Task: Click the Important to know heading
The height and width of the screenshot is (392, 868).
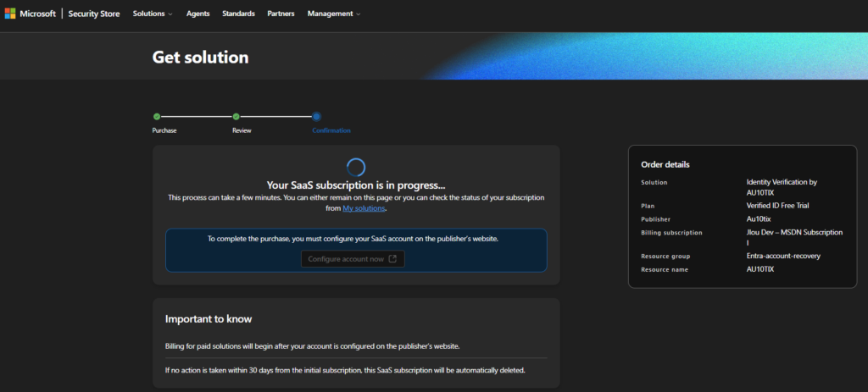Action: (209, 319)
